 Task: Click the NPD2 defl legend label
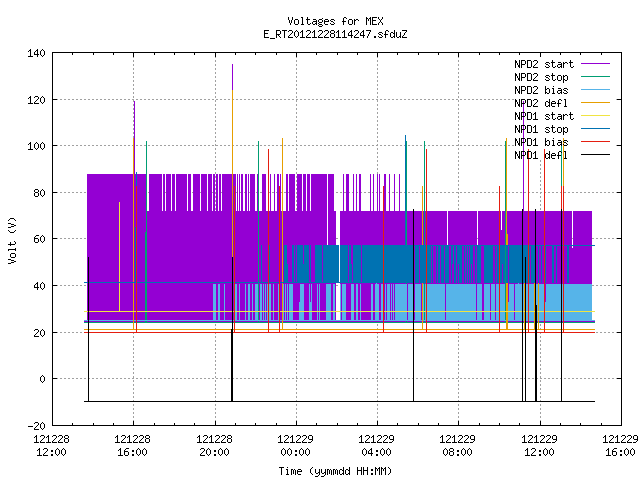click(x=541, y=103)
